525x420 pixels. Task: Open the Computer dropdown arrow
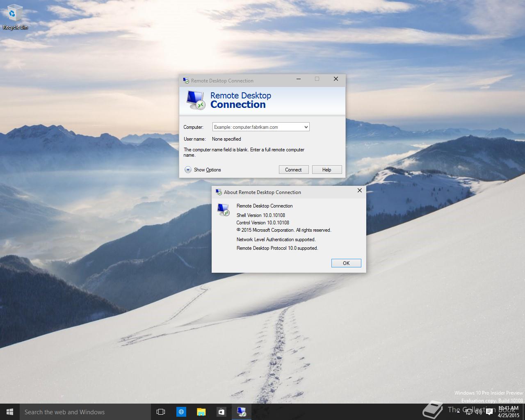pos(306,127)
